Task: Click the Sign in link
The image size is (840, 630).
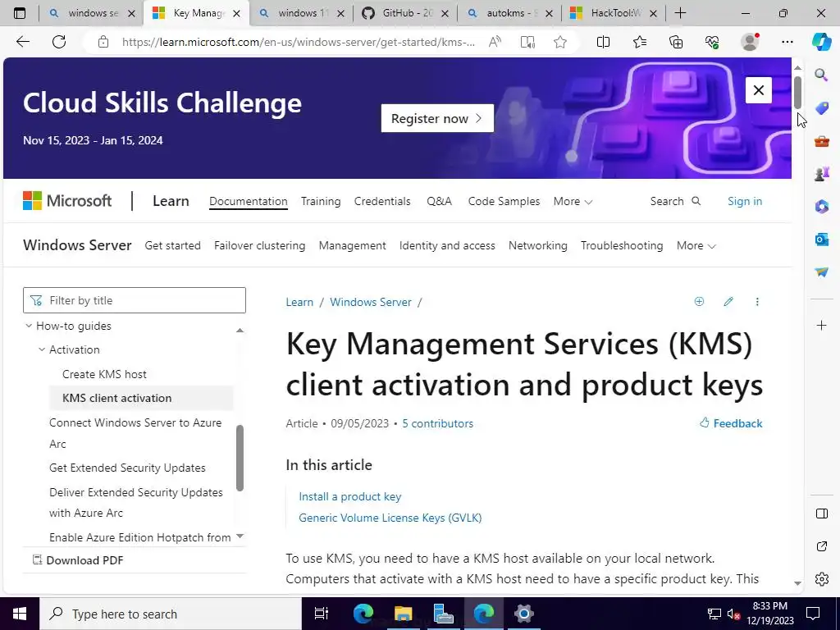Action: [x=745, y=202]
